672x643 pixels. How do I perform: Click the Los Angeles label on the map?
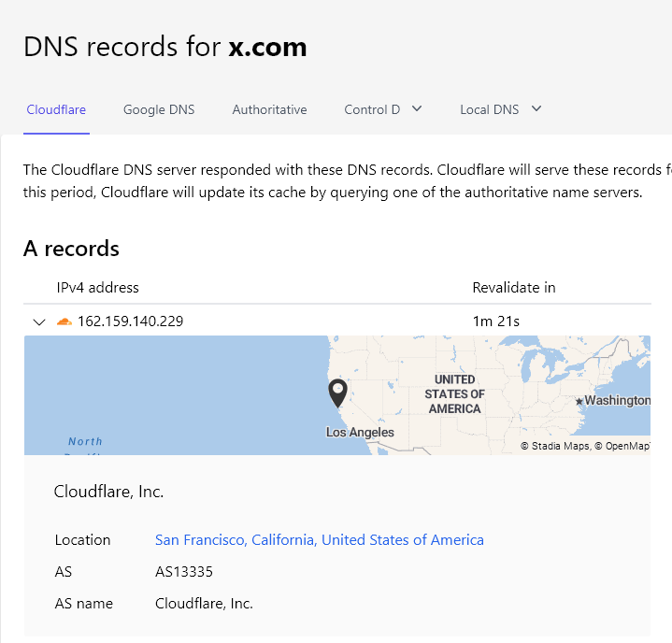[360, 432]
